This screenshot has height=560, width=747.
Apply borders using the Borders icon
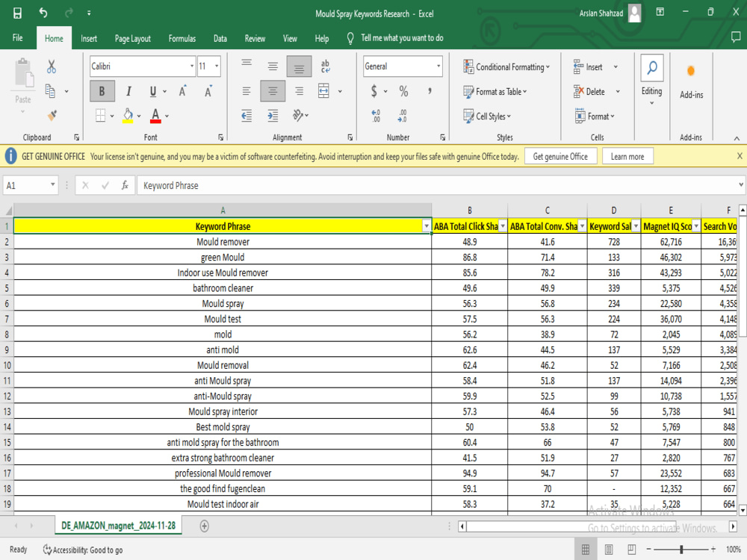(100, 115)
